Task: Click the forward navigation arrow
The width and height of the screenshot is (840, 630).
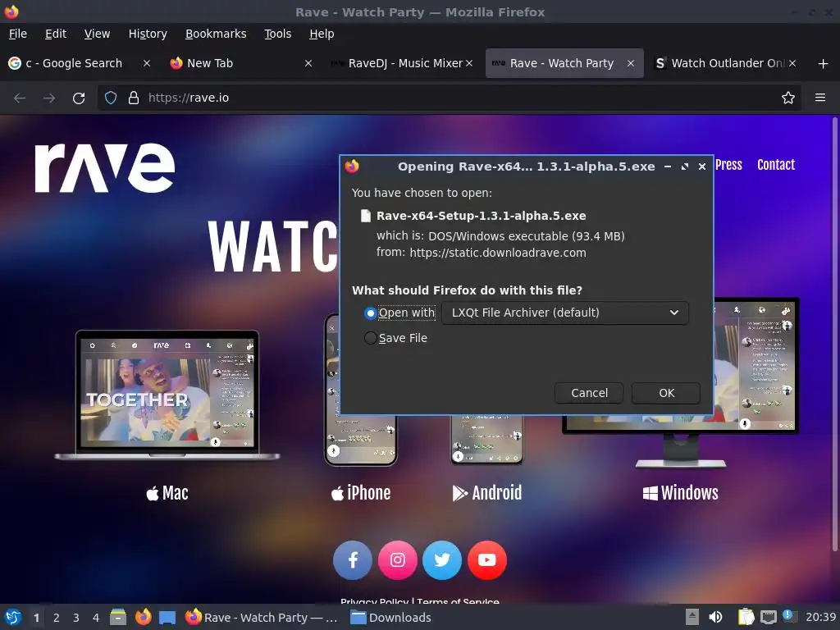Action: pyautogui.click(x=49, y=98)
